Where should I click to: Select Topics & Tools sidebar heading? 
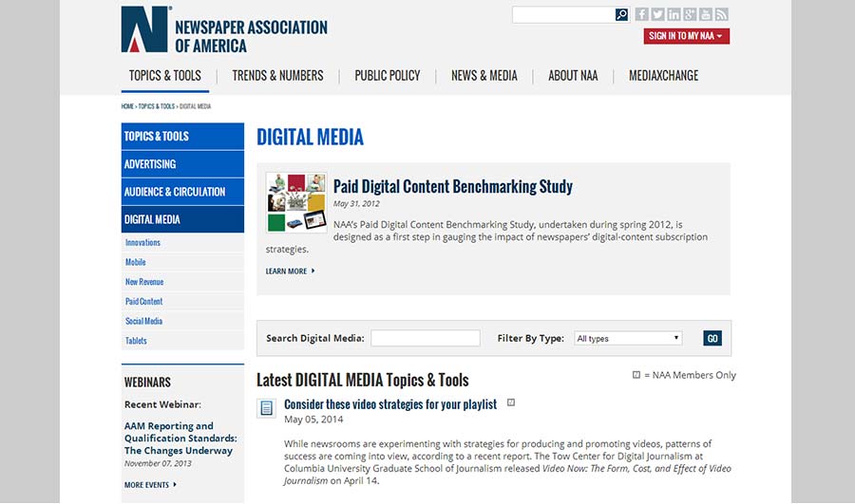182,137
